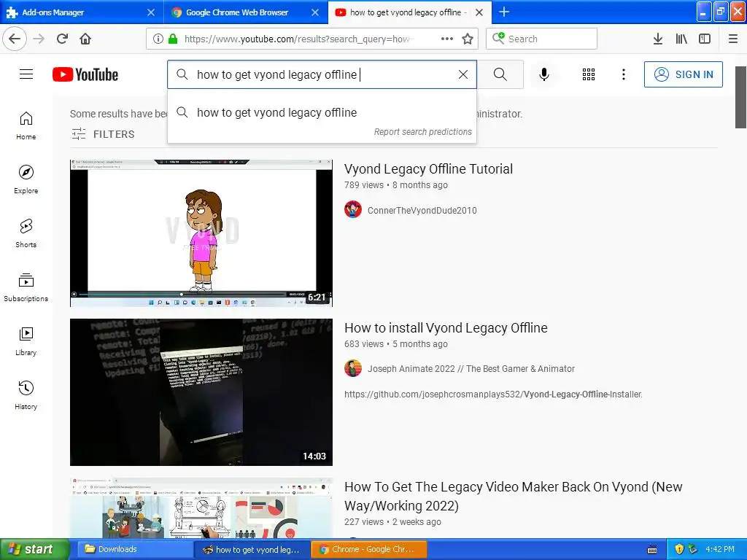Bookmark this page with the star
747x560 pixels.
click(x=468, y=39)
